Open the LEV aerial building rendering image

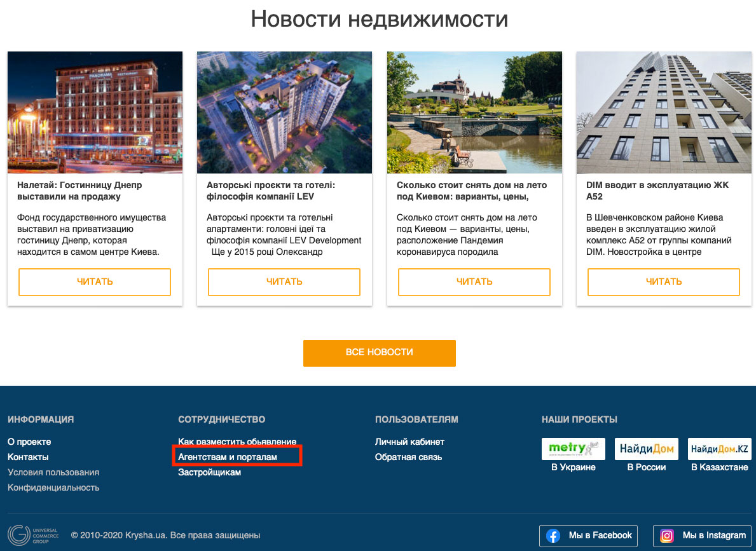point(284,112)
